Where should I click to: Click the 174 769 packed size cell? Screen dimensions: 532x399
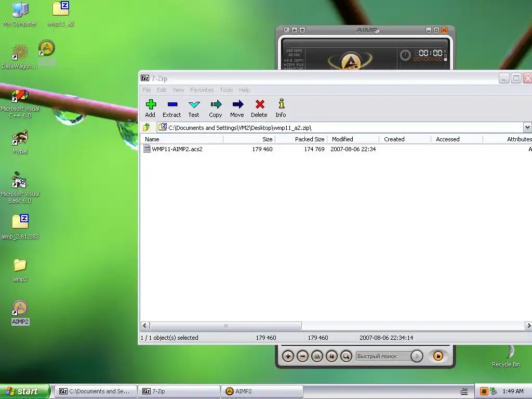click(x=314, y=149)
